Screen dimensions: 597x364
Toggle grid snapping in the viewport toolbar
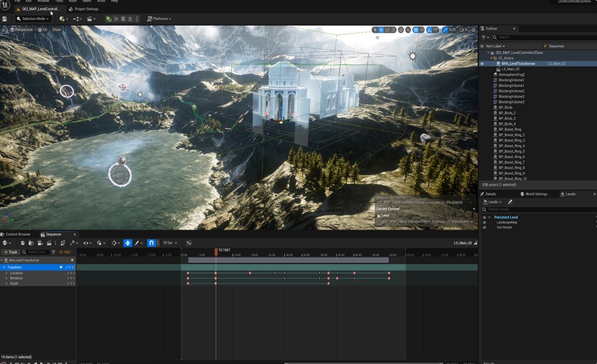tap(415, 29)
